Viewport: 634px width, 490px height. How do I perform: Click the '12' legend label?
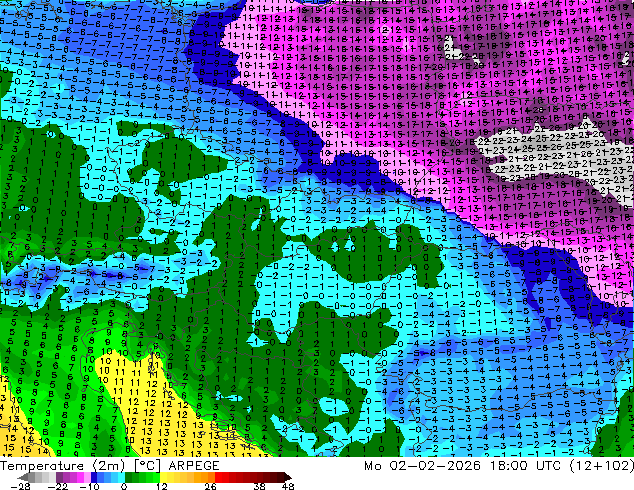point(162,486)
